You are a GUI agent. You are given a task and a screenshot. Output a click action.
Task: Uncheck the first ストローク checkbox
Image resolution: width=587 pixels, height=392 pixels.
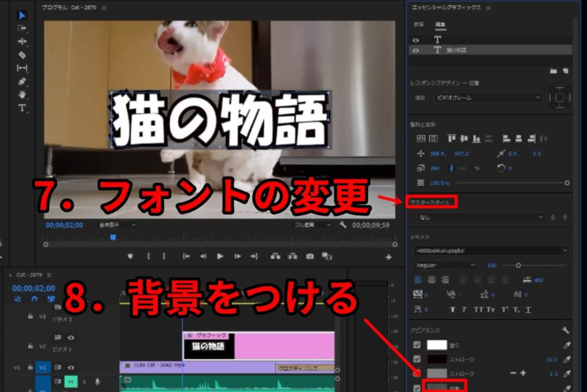click(x=417, y=359)
